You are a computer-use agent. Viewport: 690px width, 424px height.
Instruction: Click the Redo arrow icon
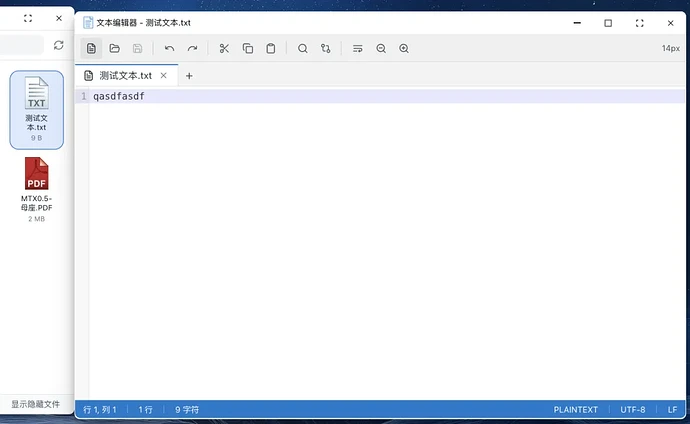(192, 48)
